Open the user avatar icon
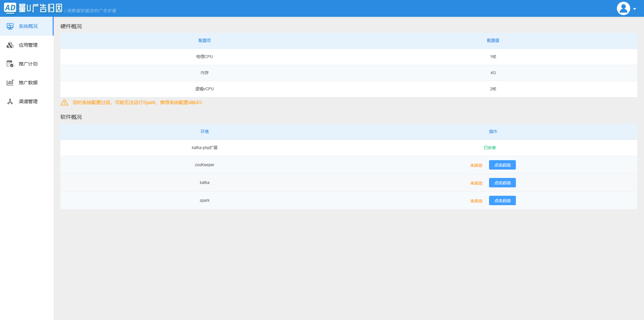Image resolution: width=644 pixels, height=320 pixels. (x=623, y=8)
